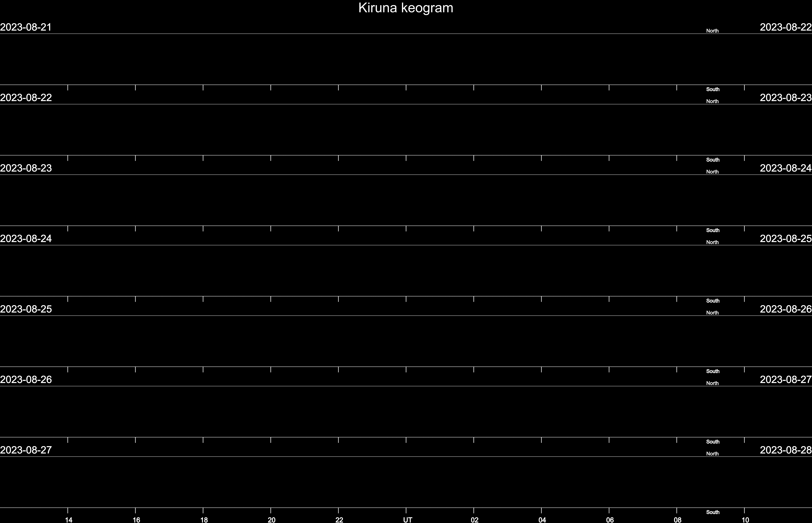Viewport: 812px width, 523px height.
Task: Click "South" label of the 2023-08-21 keogram
Action: click(x=713, y=89)
